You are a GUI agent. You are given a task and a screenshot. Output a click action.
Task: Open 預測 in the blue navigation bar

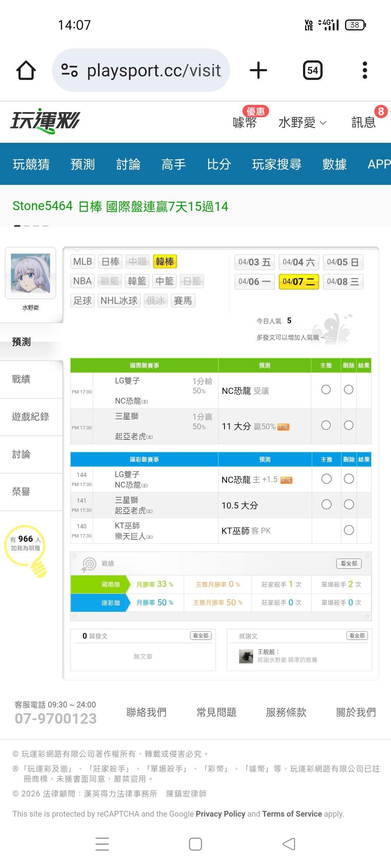pos(83,164)
